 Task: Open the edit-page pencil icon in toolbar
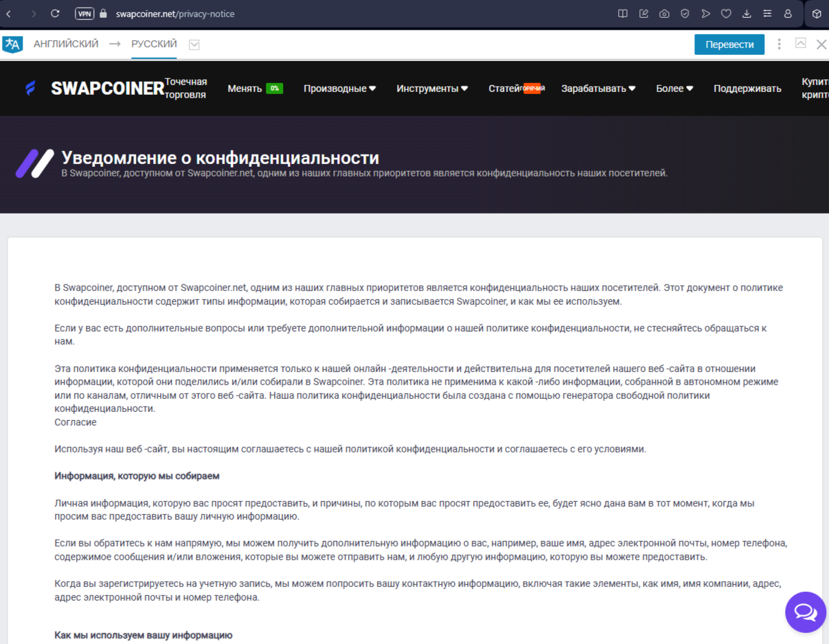644,14
